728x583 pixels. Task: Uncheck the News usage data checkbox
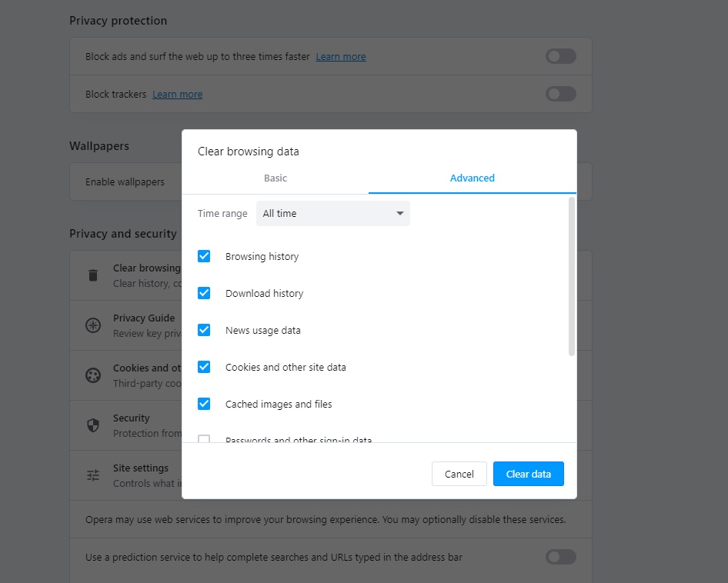[x=204, y=330]
